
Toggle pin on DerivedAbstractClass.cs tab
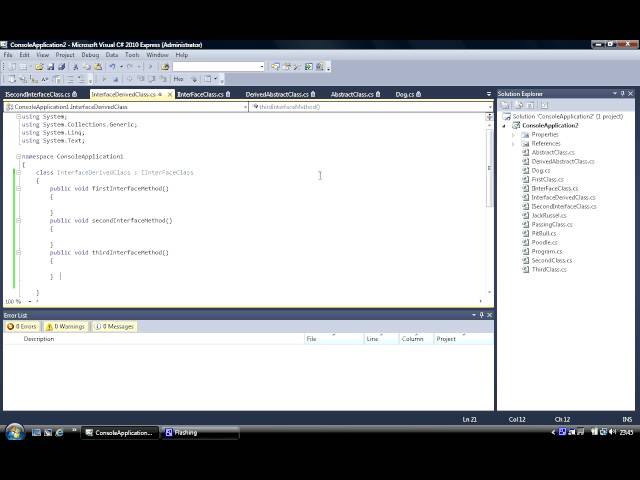pos(313,94)
